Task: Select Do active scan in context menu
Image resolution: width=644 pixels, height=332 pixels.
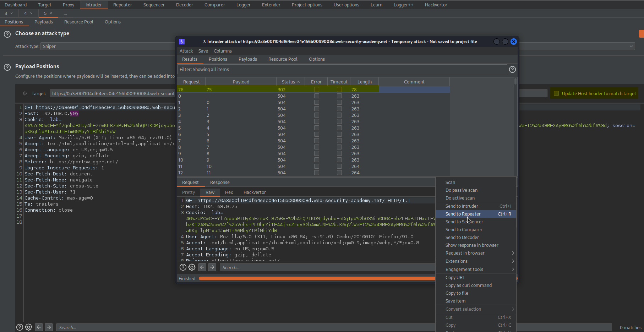Action: click(476, 198)
